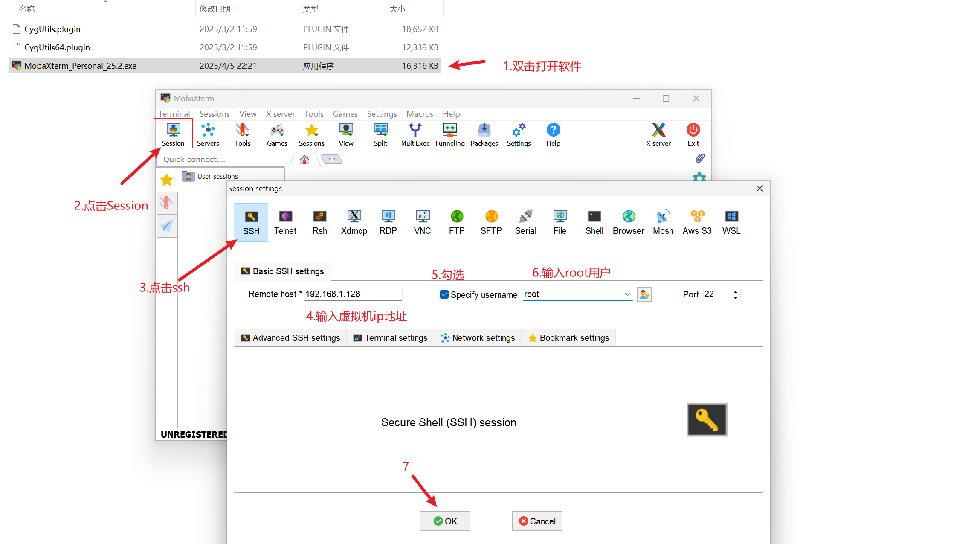Increase the Port number with stepper
Screen dimensions: 980x544
click(x=736, y=292)
